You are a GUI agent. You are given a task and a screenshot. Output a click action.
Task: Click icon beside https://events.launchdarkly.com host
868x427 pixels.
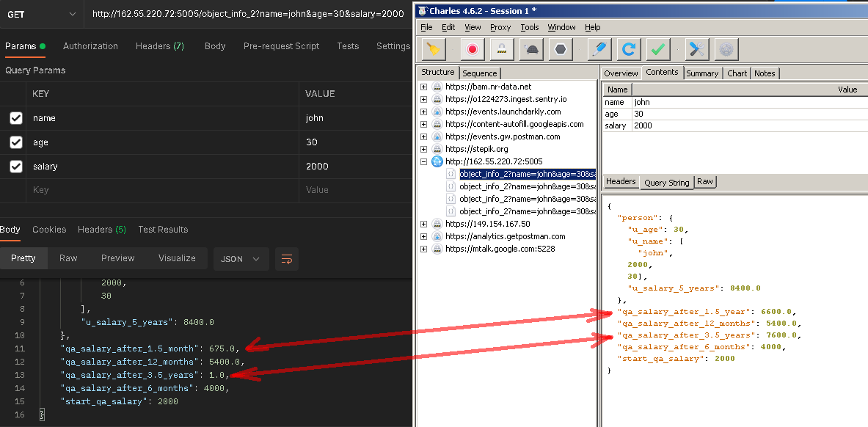pos(437,112)
